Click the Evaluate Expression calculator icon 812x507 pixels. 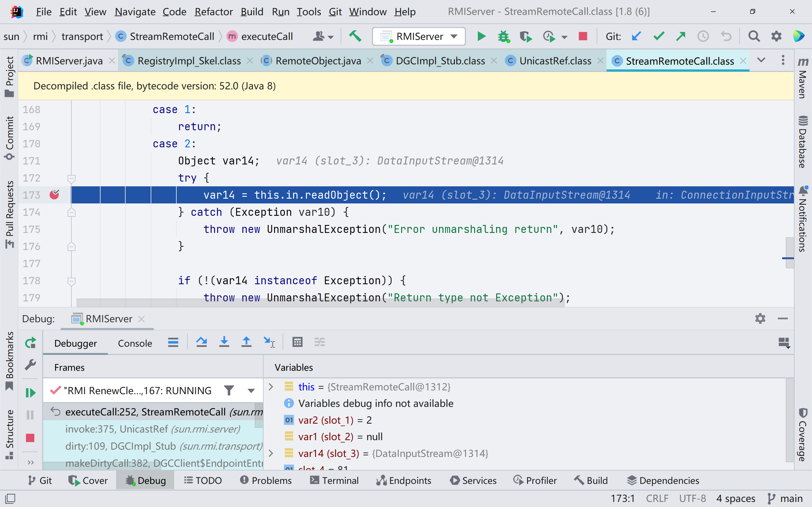coord(297,342)
